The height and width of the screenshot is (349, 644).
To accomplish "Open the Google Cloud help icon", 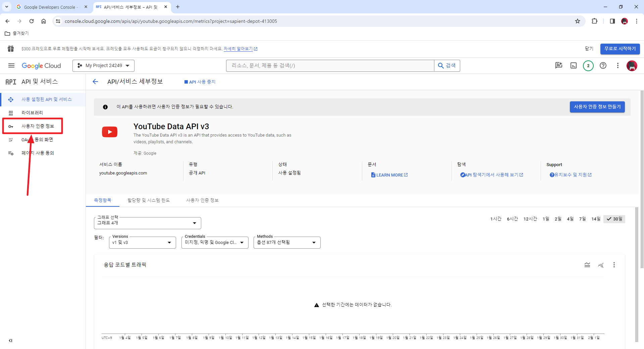I will pyautogui.click(x=603, y=65).
